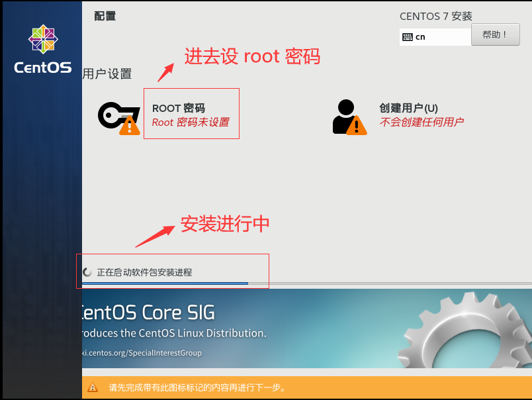
Task: Click the cn keyboard layout indicator
Action: [x=435, y=36]
